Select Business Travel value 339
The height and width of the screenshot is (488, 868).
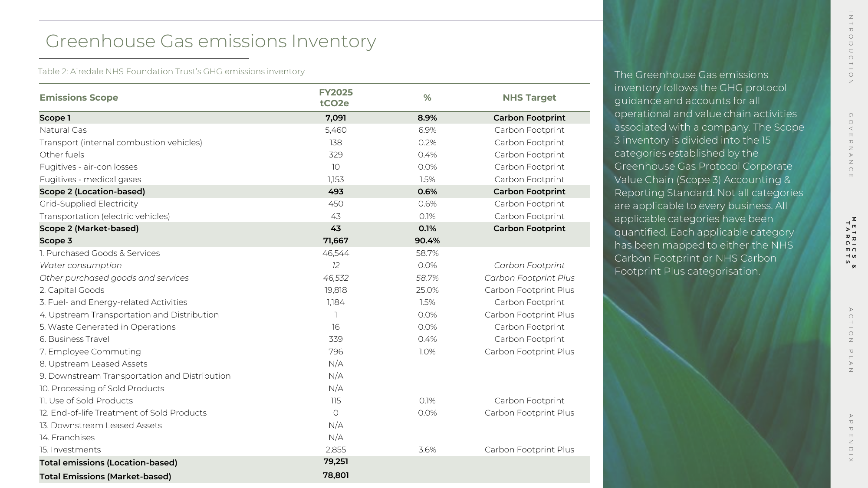coord(335,339)
